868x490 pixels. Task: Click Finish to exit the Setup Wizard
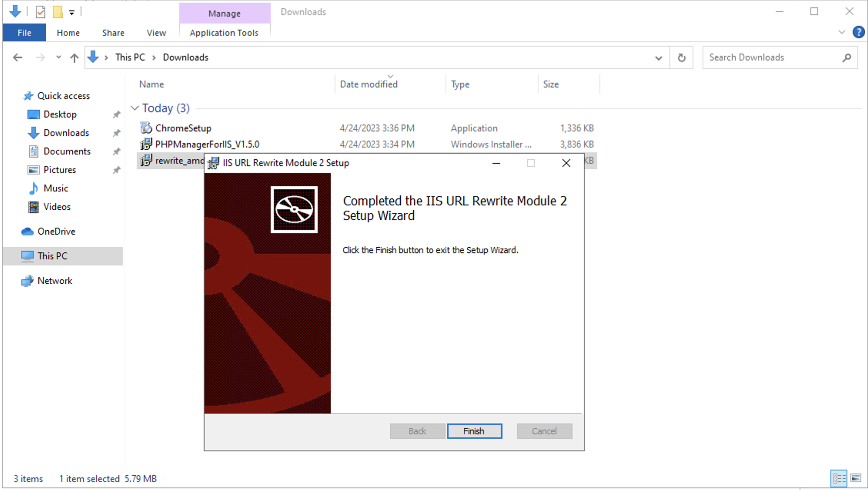474,431
